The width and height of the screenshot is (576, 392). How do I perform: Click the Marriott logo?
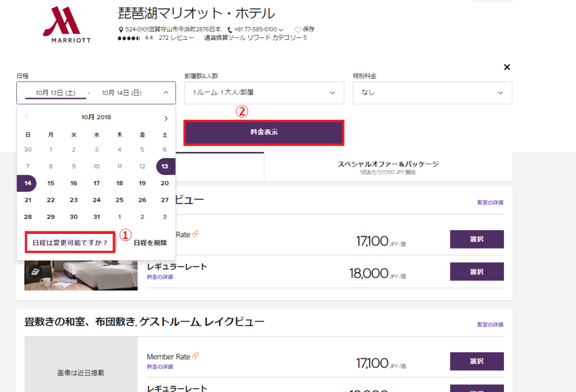pos(67,25)
